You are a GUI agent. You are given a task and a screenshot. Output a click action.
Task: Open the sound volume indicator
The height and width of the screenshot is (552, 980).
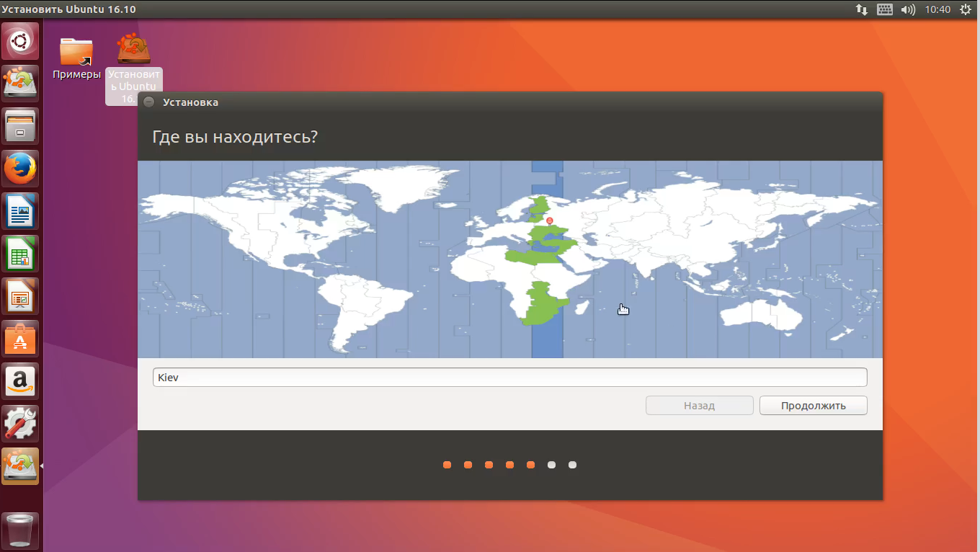tap(908, 9)
